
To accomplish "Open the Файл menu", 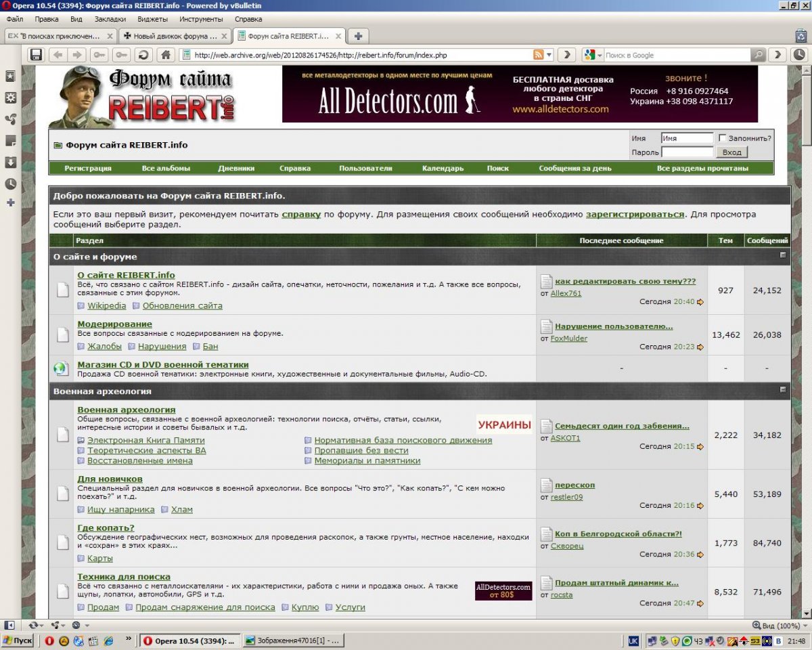I will click(15, 19).
